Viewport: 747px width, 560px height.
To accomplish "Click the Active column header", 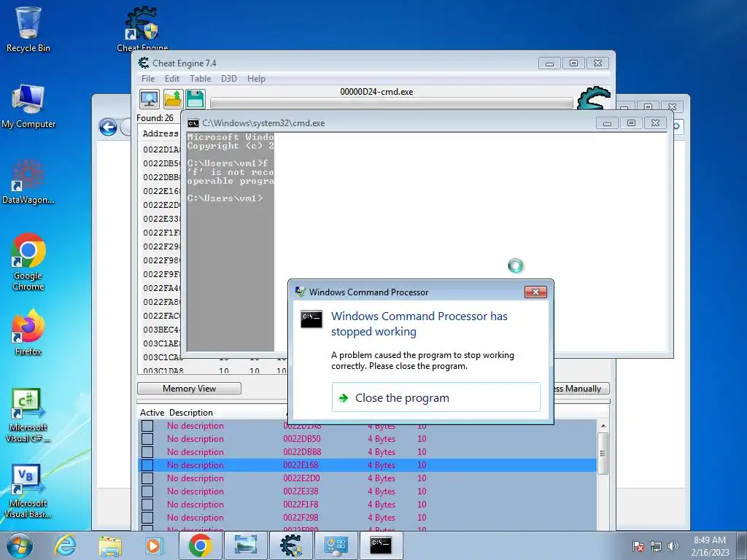I will [152, 413].
